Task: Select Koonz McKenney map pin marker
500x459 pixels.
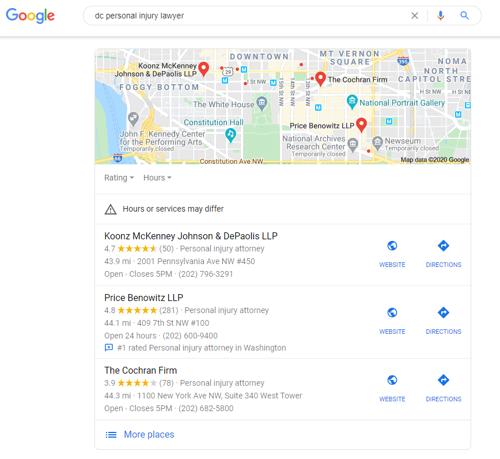Action: click(x=203, y=69)
